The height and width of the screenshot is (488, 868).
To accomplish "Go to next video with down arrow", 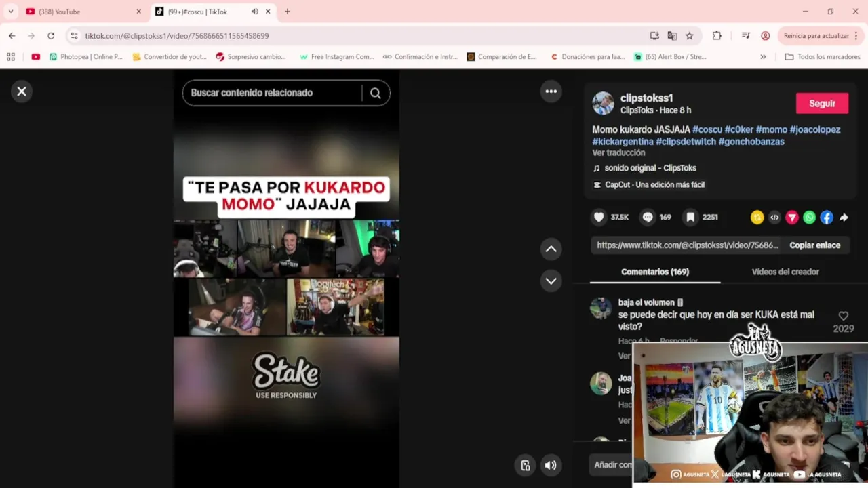I will [551, 281].
